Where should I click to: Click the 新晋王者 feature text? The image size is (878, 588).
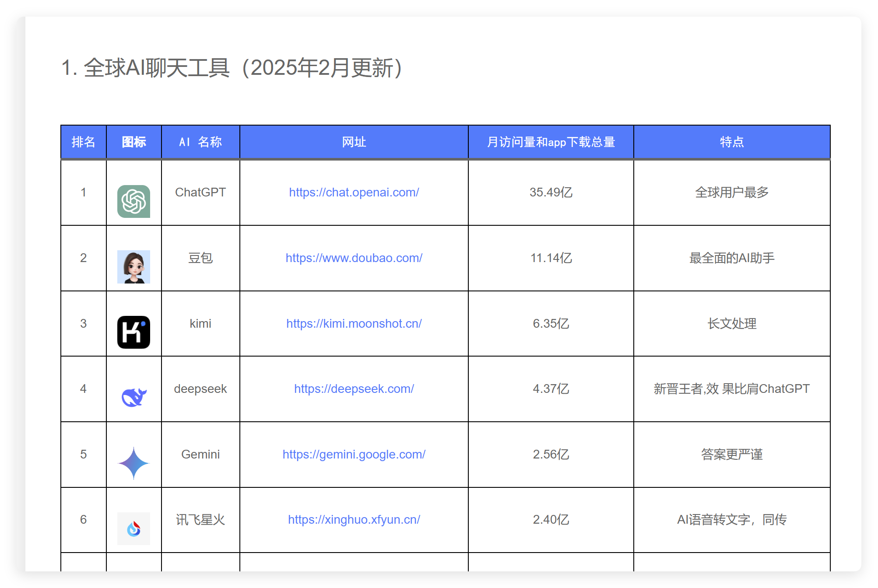(732, 388)
